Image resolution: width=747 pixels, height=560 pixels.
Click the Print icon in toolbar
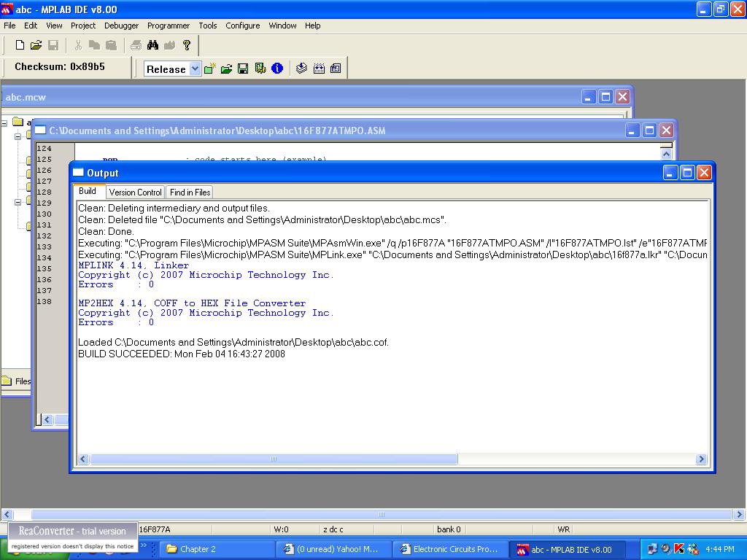(x=136, y=45)
